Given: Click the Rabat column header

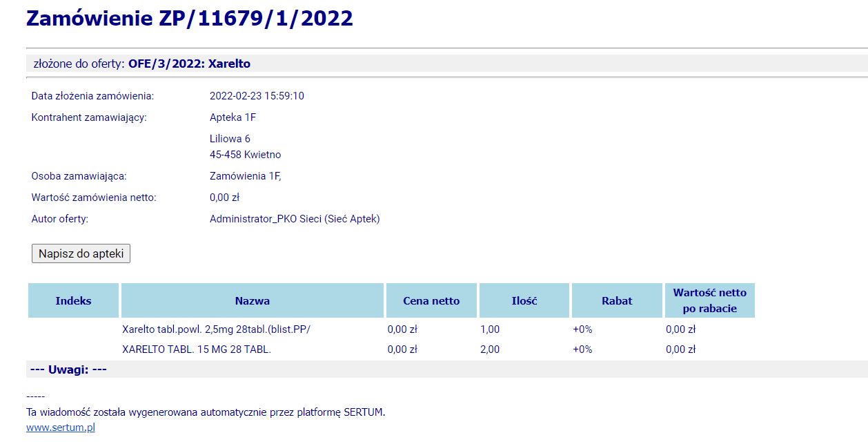Looking at the screenshot, I should (x=617, y=300).
